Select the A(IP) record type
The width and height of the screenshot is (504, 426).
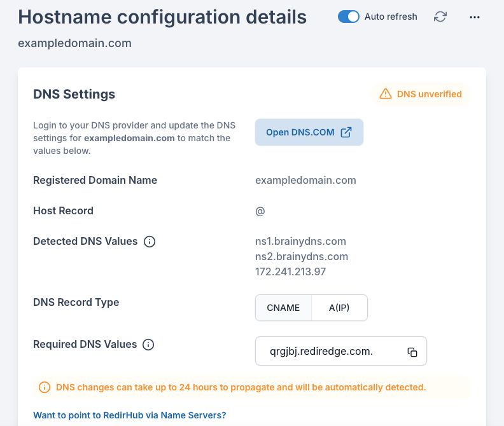click(x=339, y=308)
